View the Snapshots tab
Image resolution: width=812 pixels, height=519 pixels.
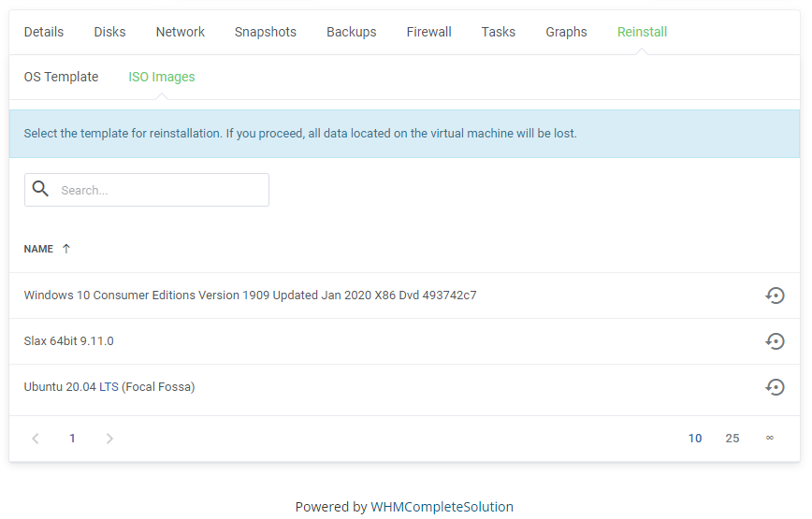point(266,32)
